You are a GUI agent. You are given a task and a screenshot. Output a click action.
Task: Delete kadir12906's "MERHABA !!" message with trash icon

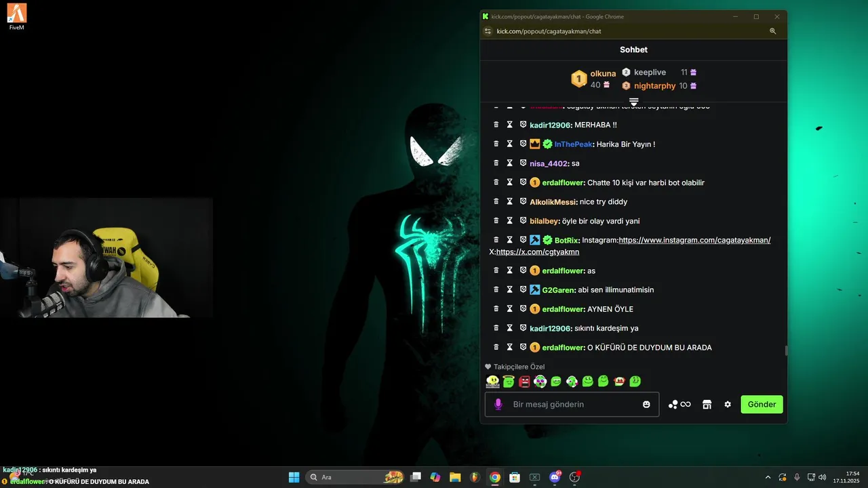pos(496,125)
